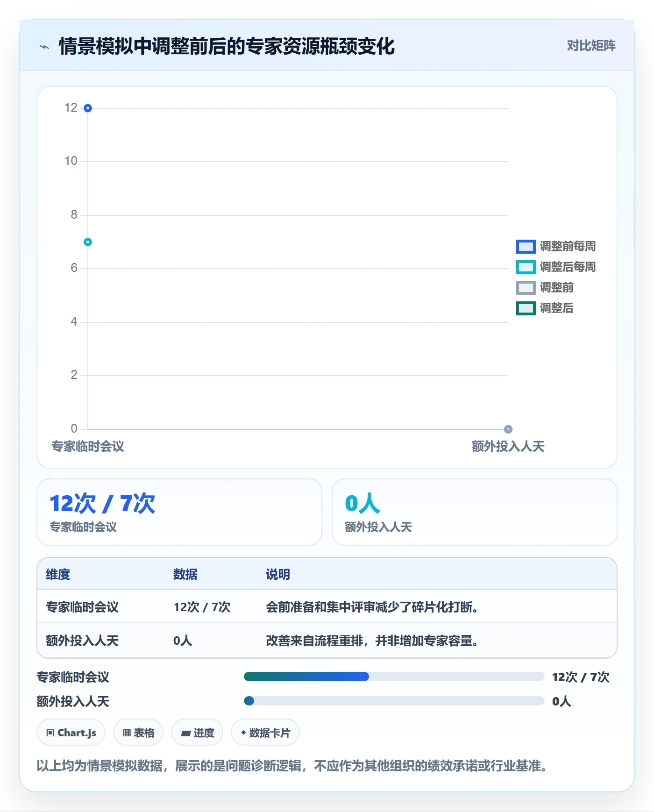
Task: Toggle the 调整后每周 legend series
Action: pyautogui.click(x=556, y=267)
